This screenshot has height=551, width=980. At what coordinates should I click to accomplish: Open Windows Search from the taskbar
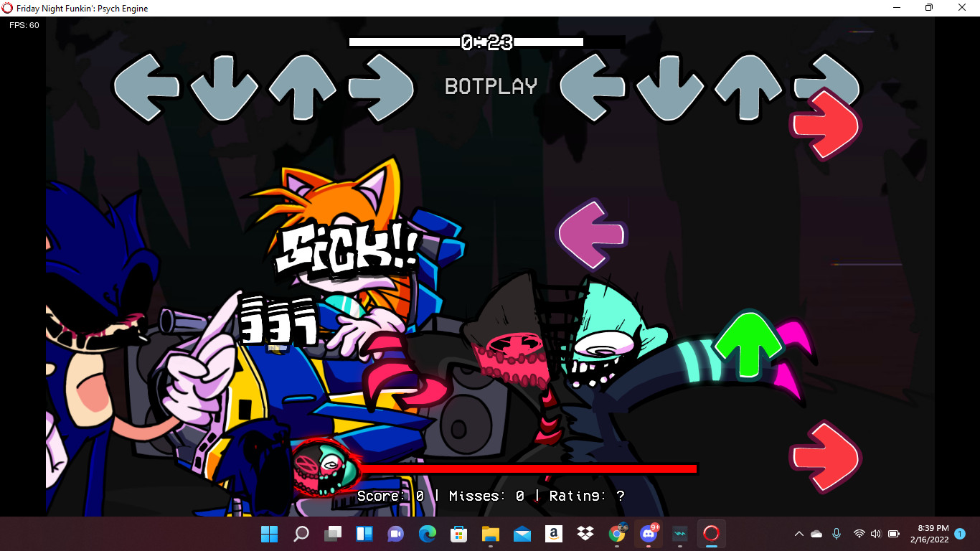pos(301,533)
